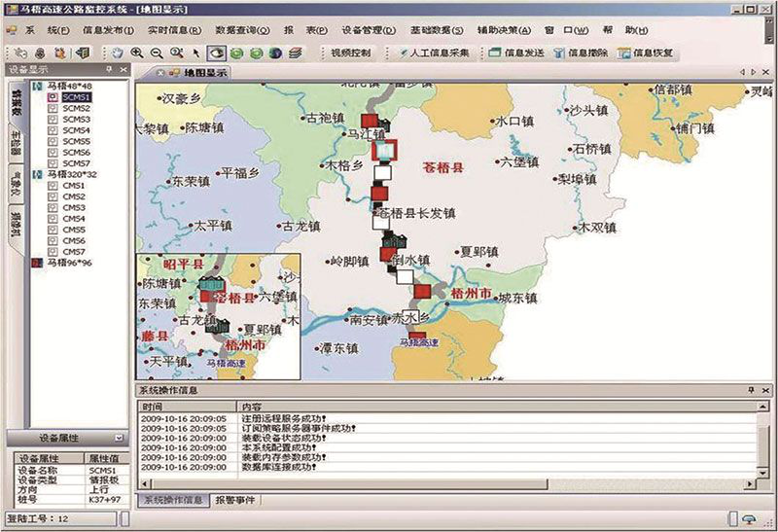Image resolution: width=778 pixels, height=532 pixels.
Task: Open the 数据查询 menu
Action: (241, 30)
